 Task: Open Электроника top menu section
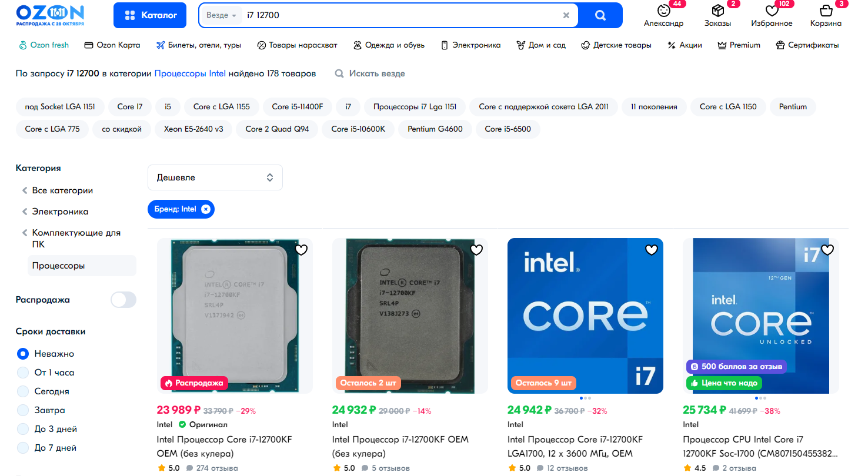[x=471, y=45]
